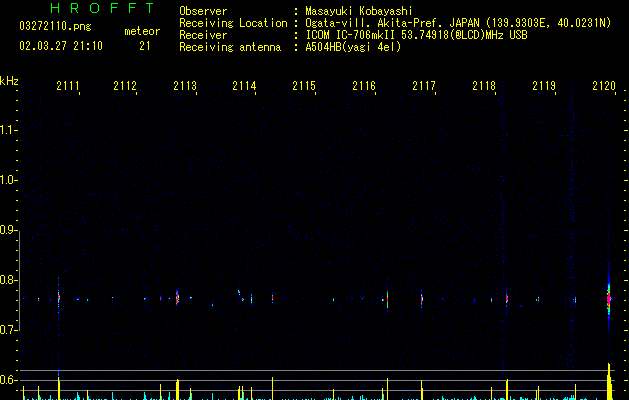629x400 pixels.
Task: Click the 0.8 kHz frequency label
Action: point(7,280)
